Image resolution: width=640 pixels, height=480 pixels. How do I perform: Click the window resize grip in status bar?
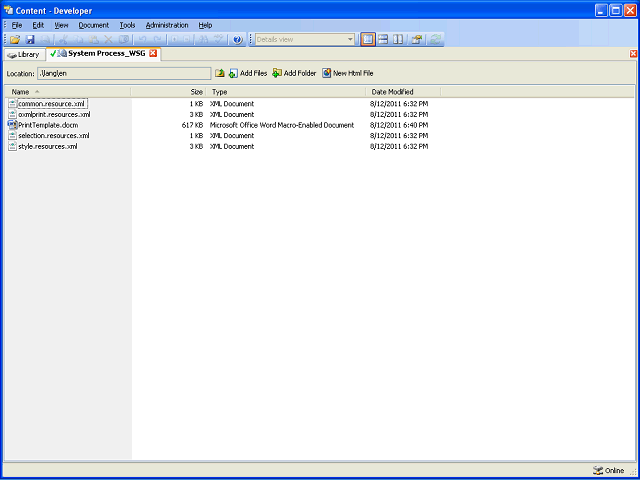coord(632,472)
